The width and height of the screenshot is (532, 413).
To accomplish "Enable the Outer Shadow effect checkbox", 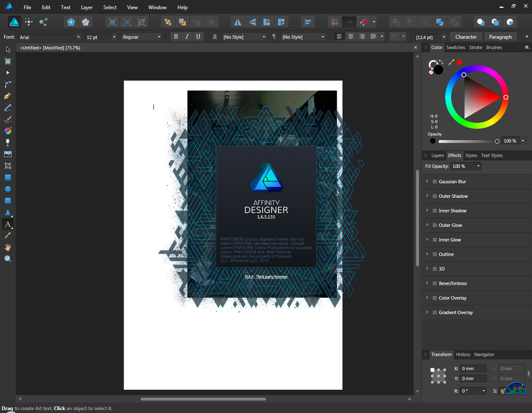I will click(435, 196).
